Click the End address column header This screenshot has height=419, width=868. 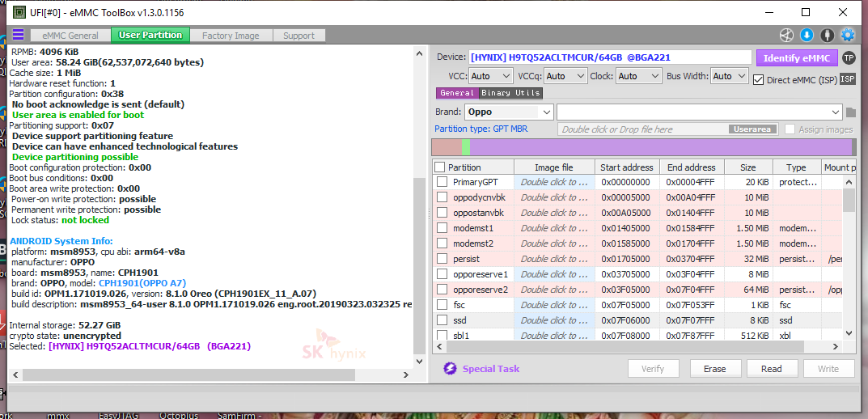pyautogui.click(x=691, y=167)
